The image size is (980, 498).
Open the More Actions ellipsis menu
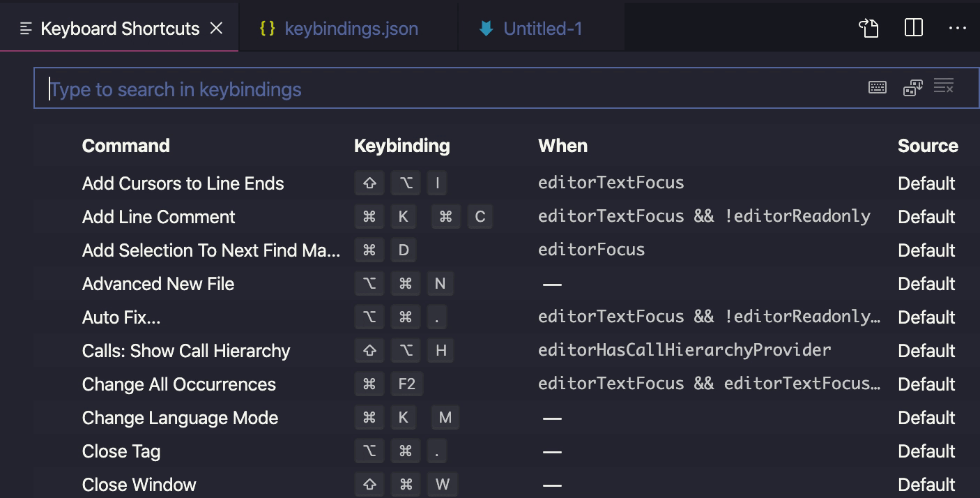click(x=958, y=29)
